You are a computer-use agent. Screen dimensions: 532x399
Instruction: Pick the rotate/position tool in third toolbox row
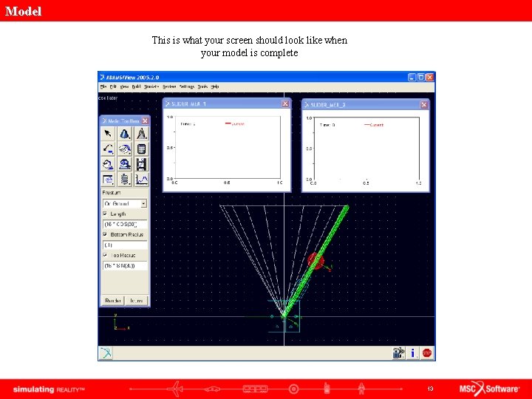(x=108, y=164)
